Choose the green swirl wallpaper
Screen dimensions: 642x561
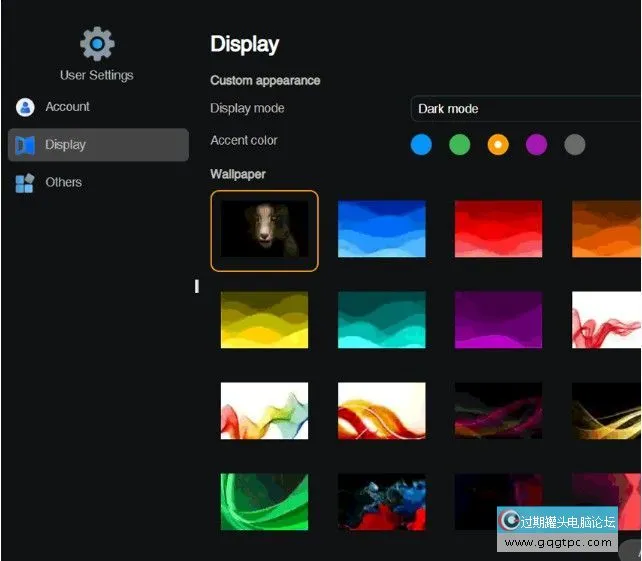tap(264, 501)
